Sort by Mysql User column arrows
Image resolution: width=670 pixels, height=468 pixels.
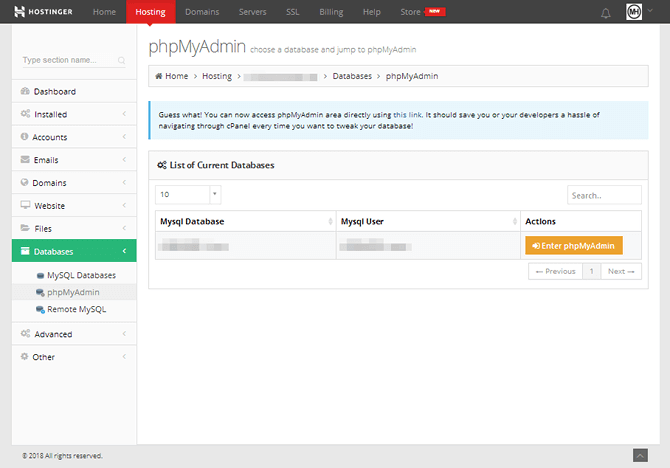[514, 221]
